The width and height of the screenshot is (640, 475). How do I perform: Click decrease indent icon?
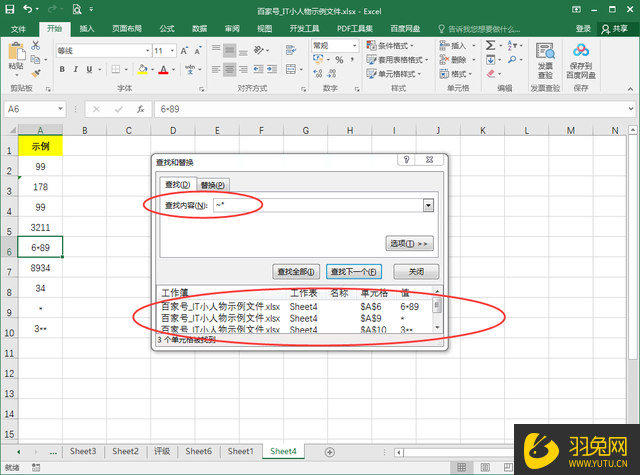click(x=258, y=69)
